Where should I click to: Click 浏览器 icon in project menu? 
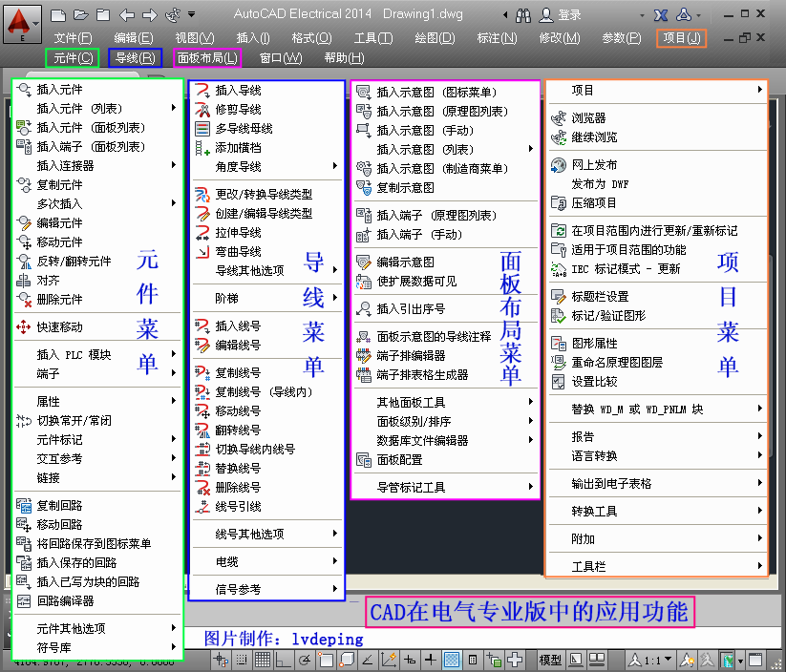558,118
